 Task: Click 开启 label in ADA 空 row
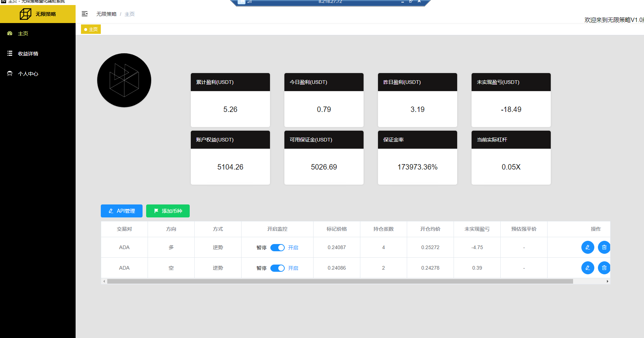[x=293, y=268]
